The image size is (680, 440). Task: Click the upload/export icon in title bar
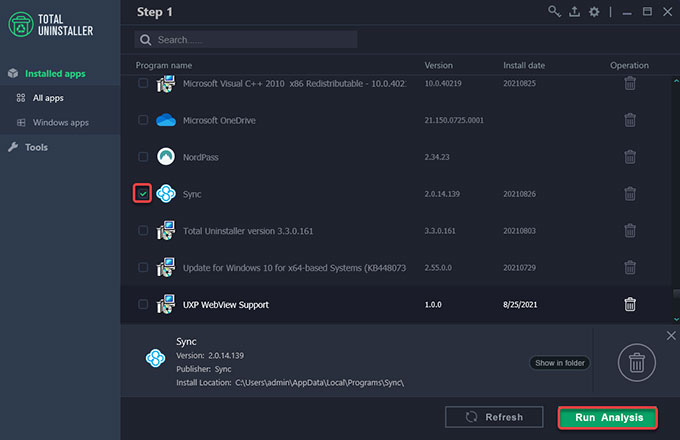tap(574, 12)
